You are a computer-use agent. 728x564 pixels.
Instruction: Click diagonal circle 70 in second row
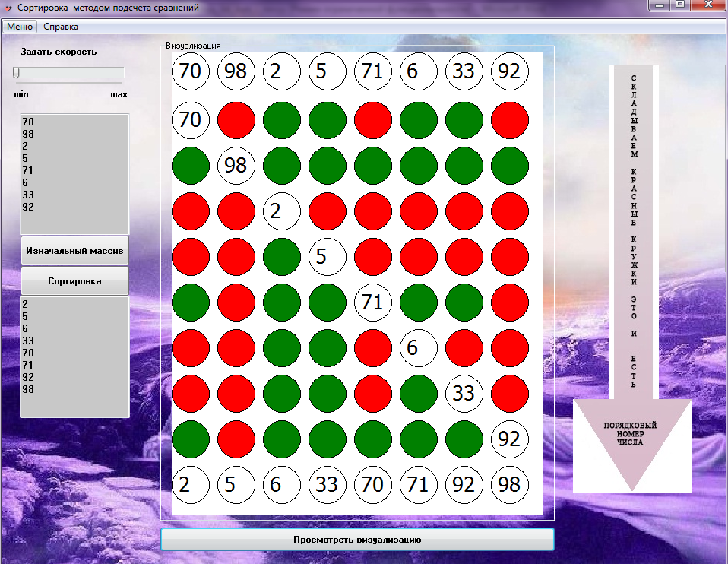[x=190, y=120]
